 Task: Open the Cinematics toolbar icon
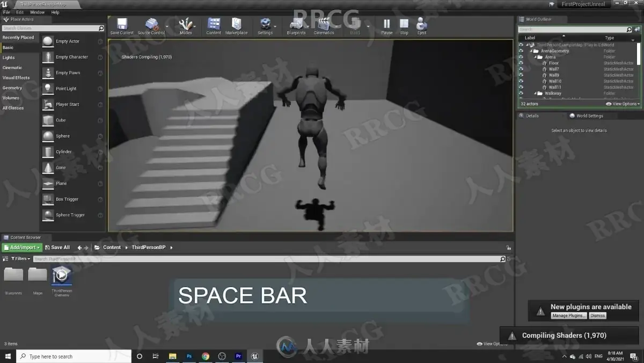324,24
